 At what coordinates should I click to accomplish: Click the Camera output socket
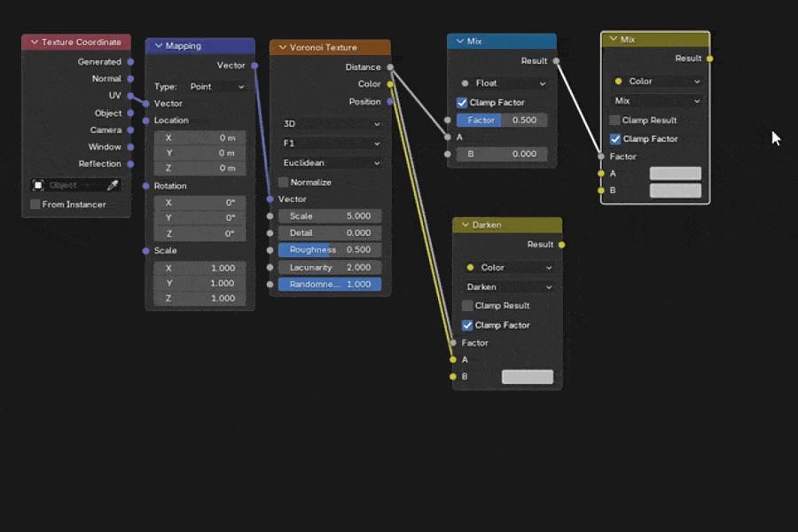click(131, 129)
